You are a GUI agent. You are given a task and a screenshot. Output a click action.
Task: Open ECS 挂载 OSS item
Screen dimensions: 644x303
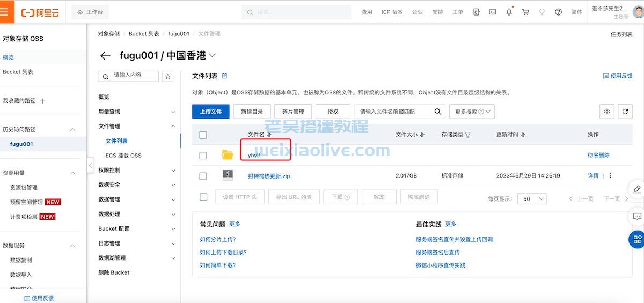[x=123, y=156]
